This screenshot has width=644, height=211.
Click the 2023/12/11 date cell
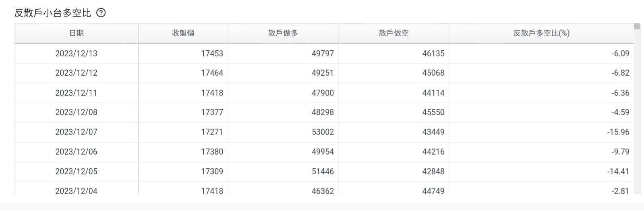pos(76,93)
